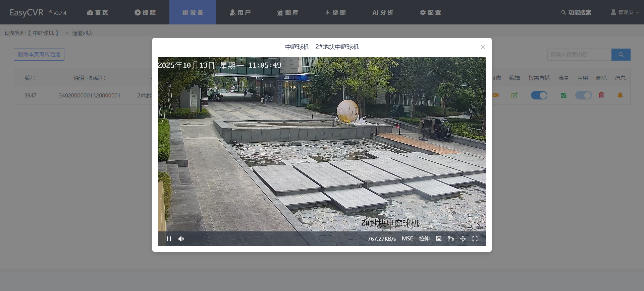This screenshot has height=291, width=644.
Task: Open PTZ directional control icon
Action: tap(463, 239)
